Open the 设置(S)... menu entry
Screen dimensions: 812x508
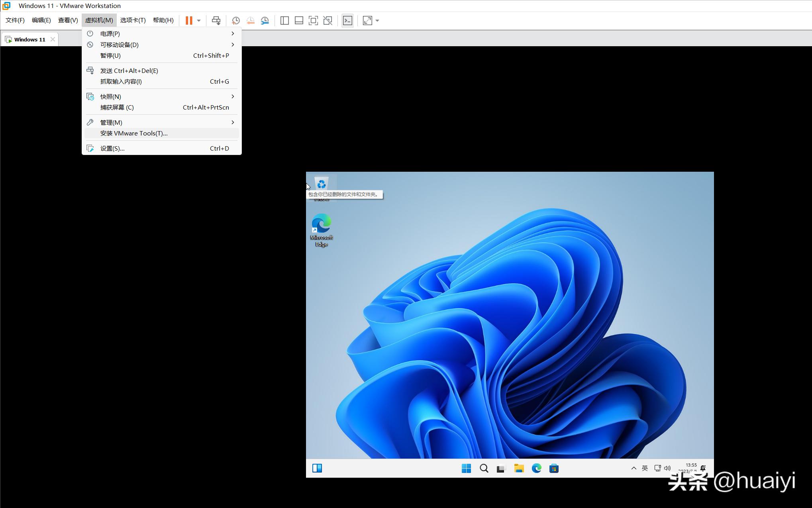click(x=112, y=148)
